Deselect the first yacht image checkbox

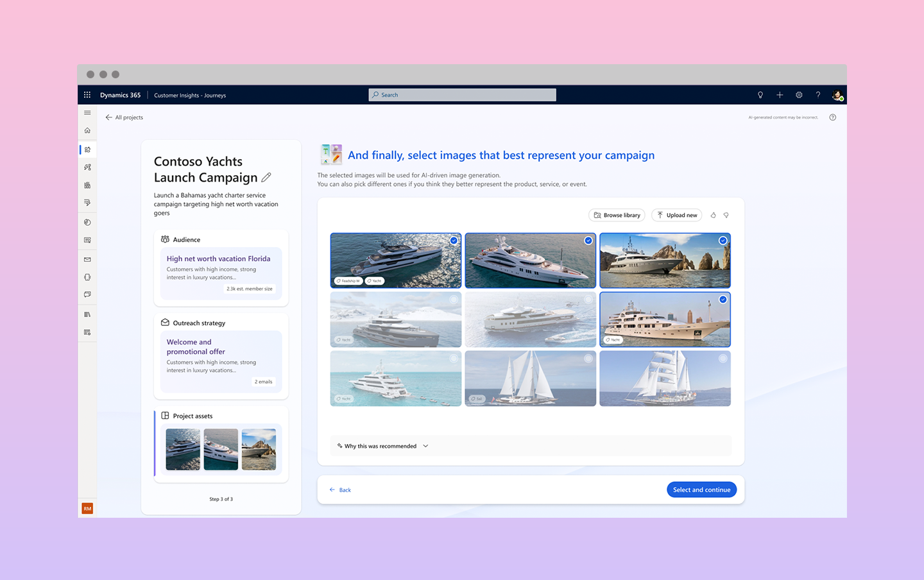pos(454,241)
